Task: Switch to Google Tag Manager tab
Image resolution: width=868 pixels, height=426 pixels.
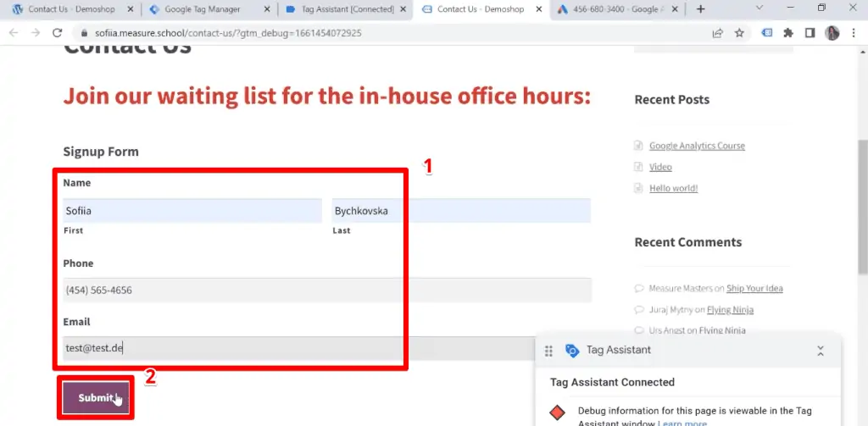Action: [x=208, y=9]
